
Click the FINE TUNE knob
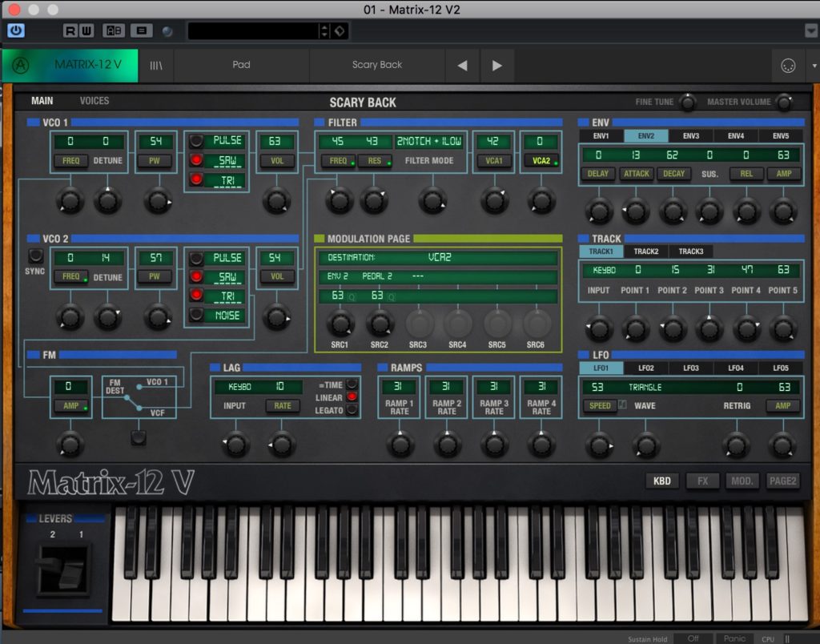click(x=688, y=103)
